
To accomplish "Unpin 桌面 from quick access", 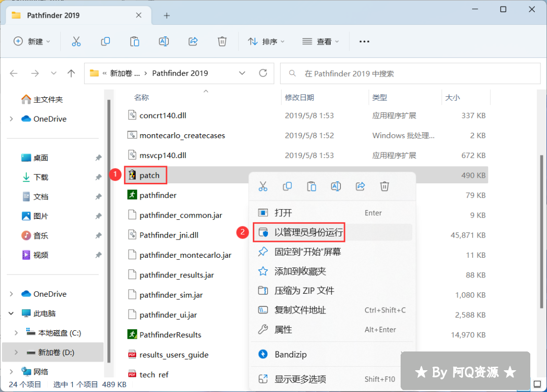I will pos(98,158).
